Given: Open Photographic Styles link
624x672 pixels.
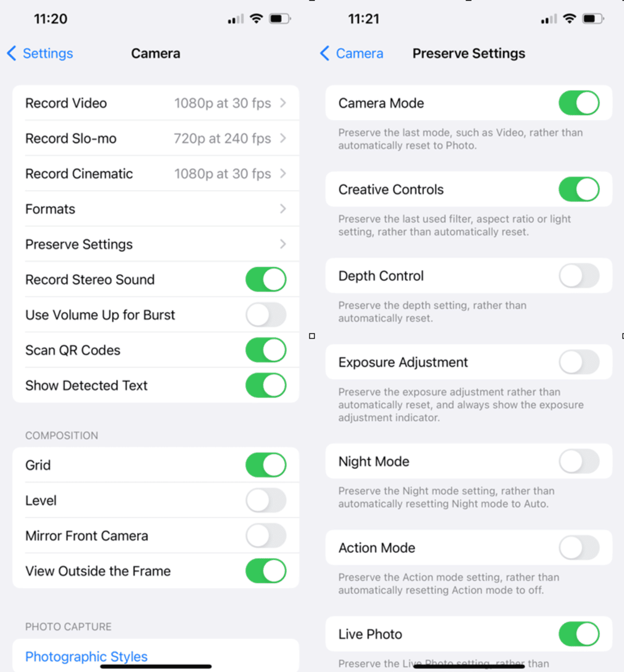Looking at the screenshot, I should click(x=86, y=657).
